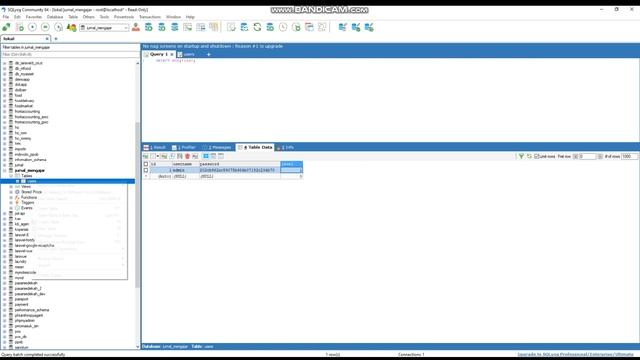This screenshot has width=640, height=360.
Task: Click the grid view icon in Table Data toolbar
Action: 206,156
